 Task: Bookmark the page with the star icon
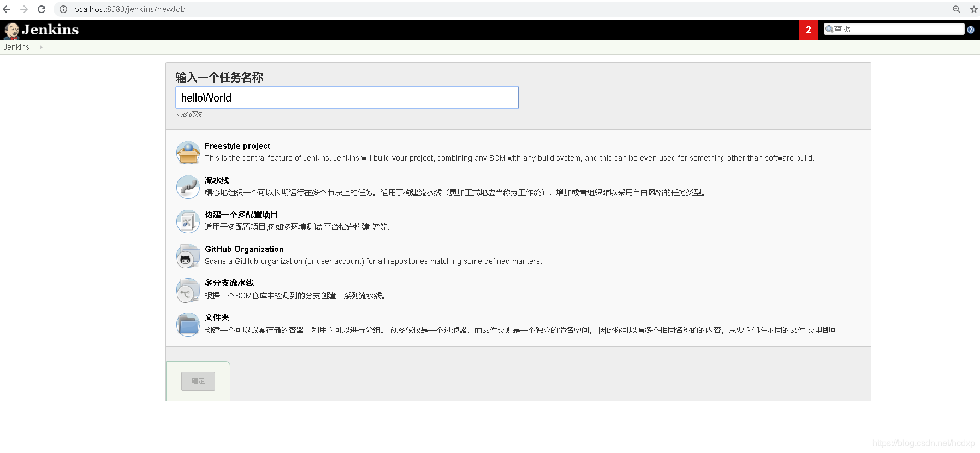click(973, 9)
